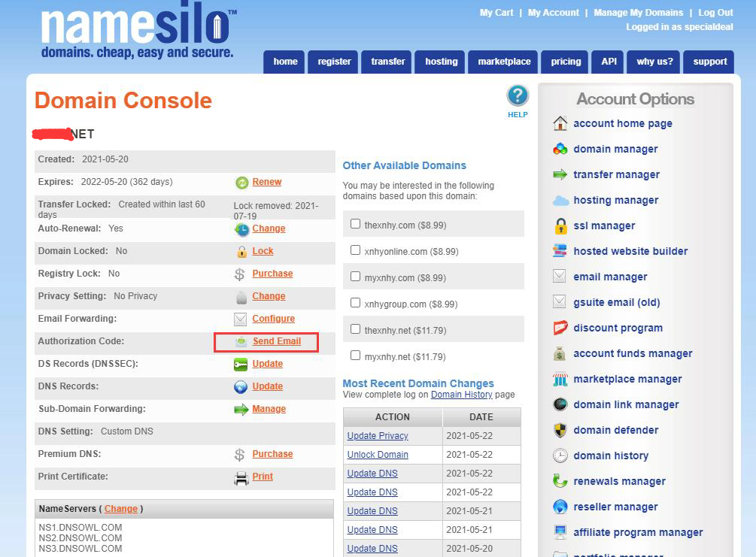Open the transfer navigation tab
The width and height of the screenshot is (756, 557).
point(387,62)
